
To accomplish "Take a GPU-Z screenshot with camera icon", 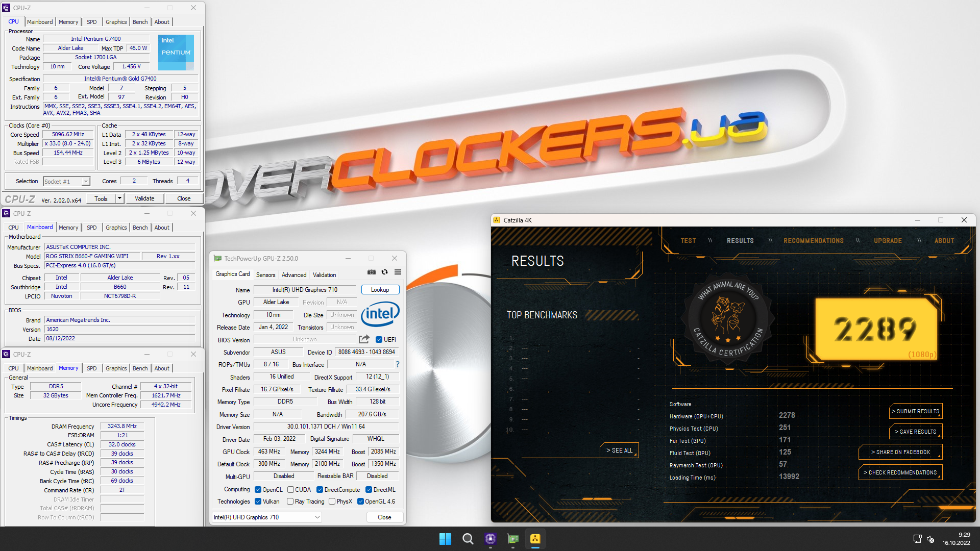I will coord(372,272).
